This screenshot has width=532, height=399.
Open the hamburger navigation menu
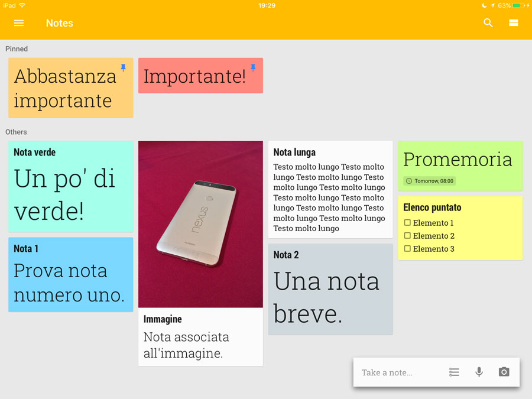coord(19,23)
